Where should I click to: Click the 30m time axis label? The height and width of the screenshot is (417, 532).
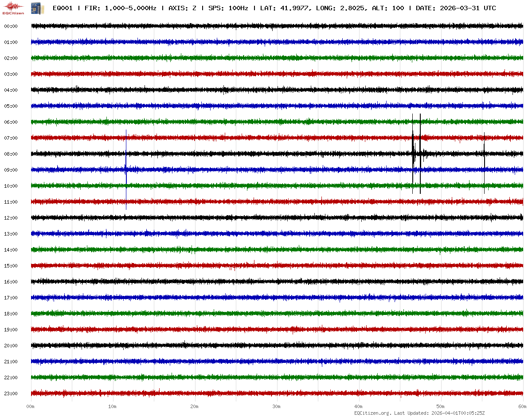pyautogui.click(x=276, y=406)
